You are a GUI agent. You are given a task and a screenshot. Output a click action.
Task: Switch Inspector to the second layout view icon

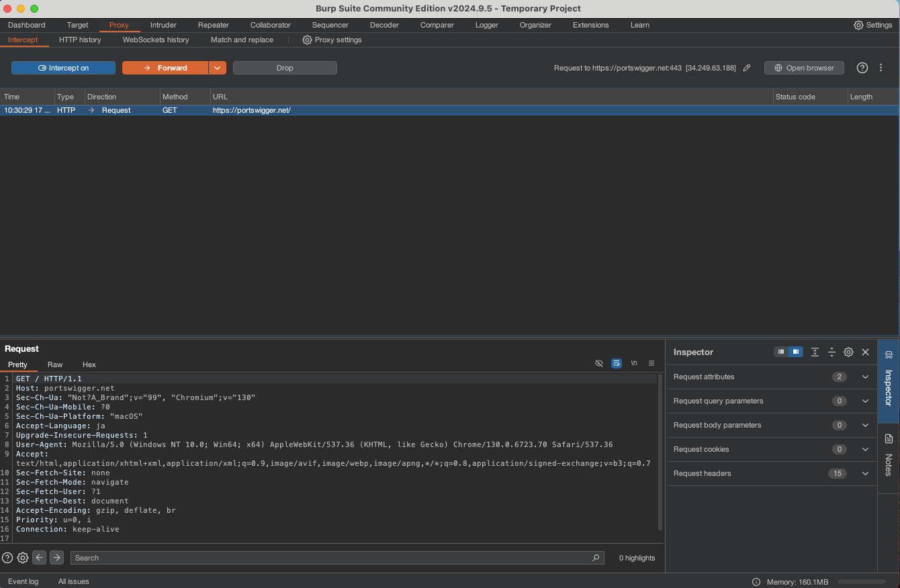(x=796, y=352)
